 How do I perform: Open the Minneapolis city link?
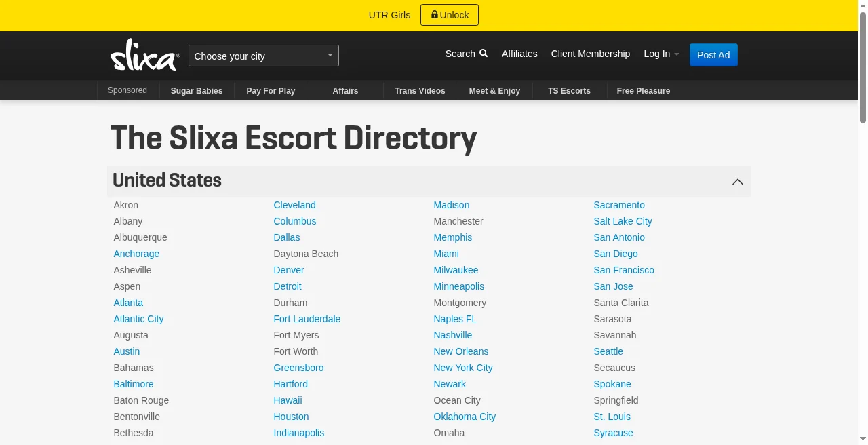click(459, 286)
